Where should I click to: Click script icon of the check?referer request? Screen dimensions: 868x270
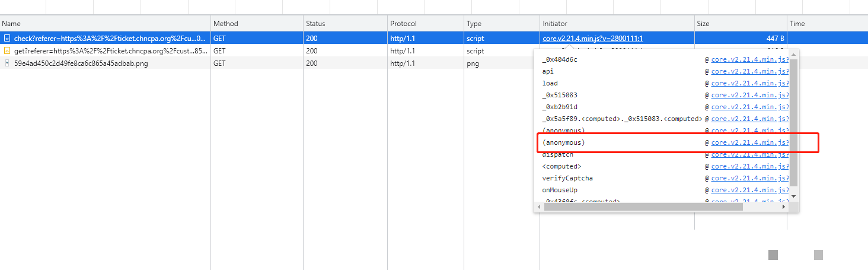(7, 39)
